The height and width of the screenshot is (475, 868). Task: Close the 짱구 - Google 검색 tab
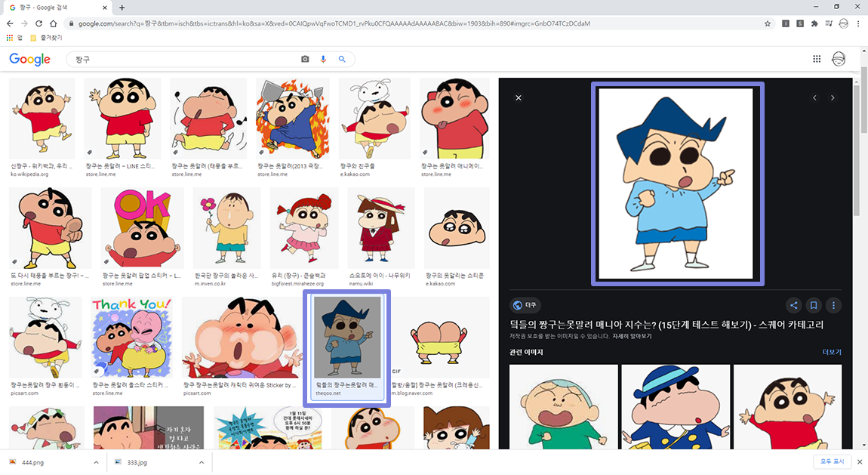click(105, 8)
